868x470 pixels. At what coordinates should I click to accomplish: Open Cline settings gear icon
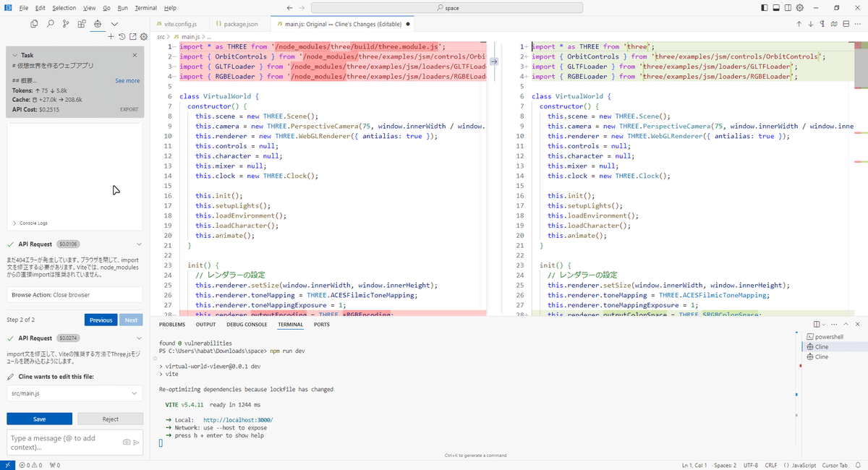tap(143, 37)
